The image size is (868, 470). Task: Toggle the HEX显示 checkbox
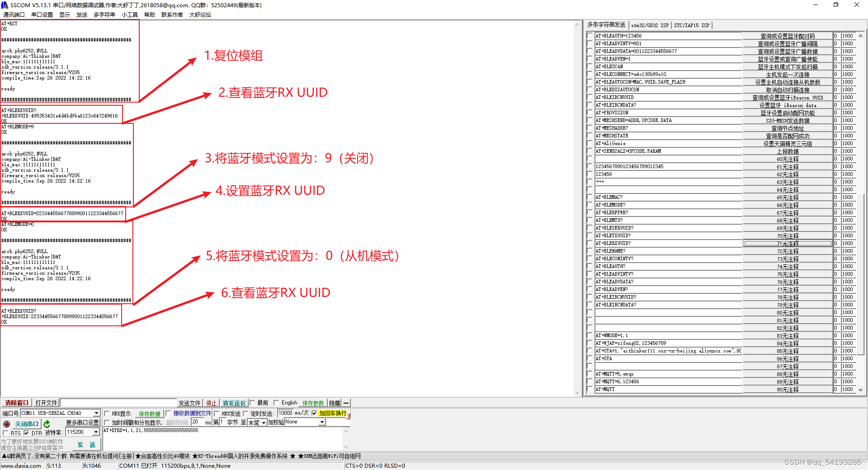tap(107, 414)
